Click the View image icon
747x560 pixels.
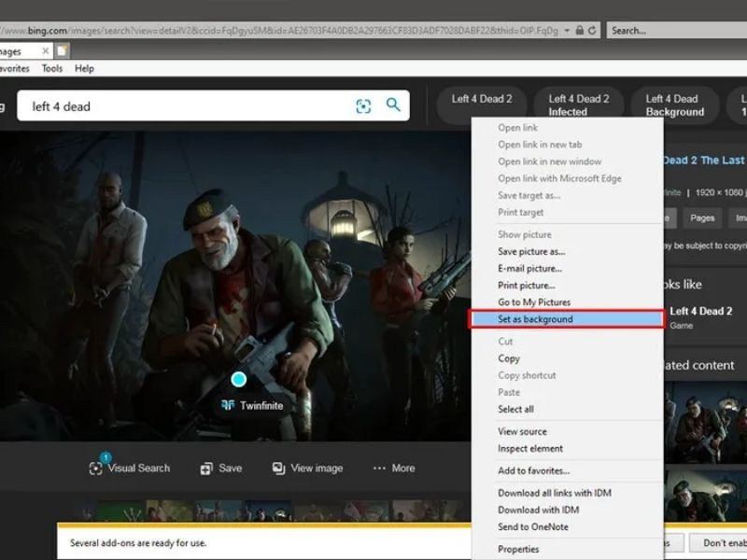click(x=278, y=469)
